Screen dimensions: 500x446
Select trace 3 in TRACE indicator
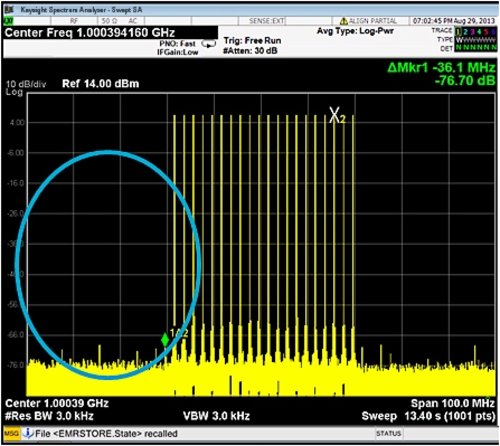472,31
